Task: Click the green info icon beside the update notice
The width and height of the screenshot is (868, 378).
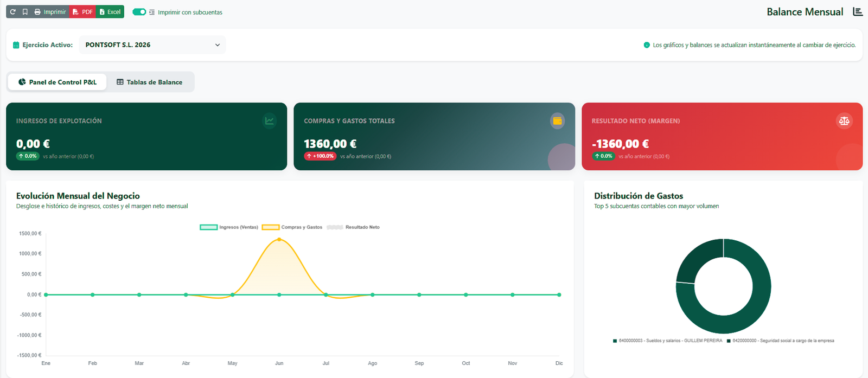Action: coord(647,45)
